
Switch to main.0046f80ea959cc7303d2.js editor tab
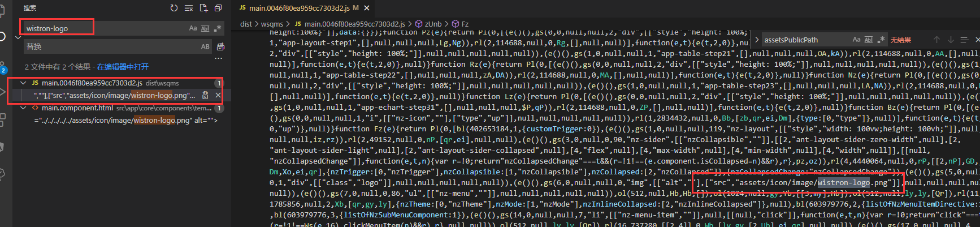(x=298, y=8)
